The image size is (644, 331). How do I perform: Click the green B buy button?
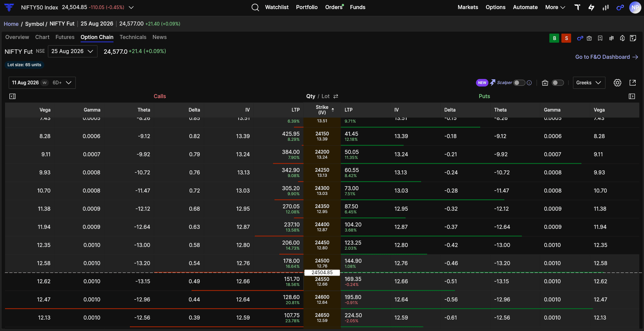point(554,38)
